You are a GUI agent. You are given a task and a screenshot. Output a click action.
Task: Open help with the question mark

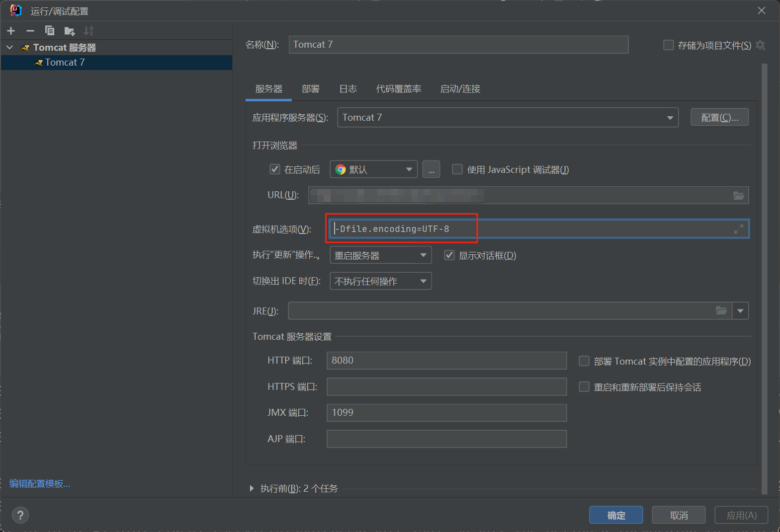click(20, 515)
